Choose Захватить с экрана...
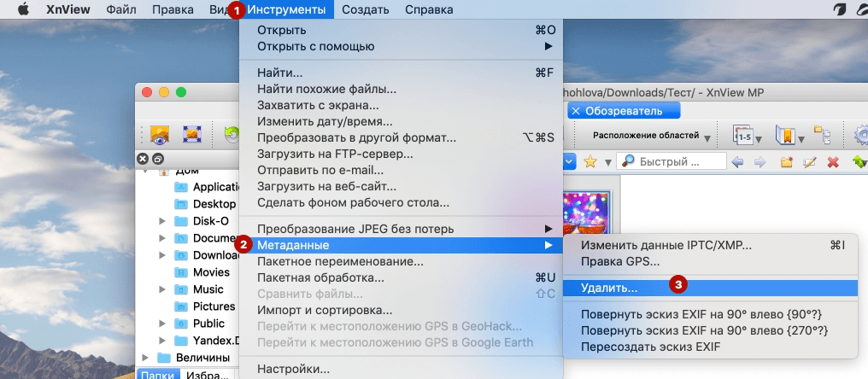 (x=402, y=105)
